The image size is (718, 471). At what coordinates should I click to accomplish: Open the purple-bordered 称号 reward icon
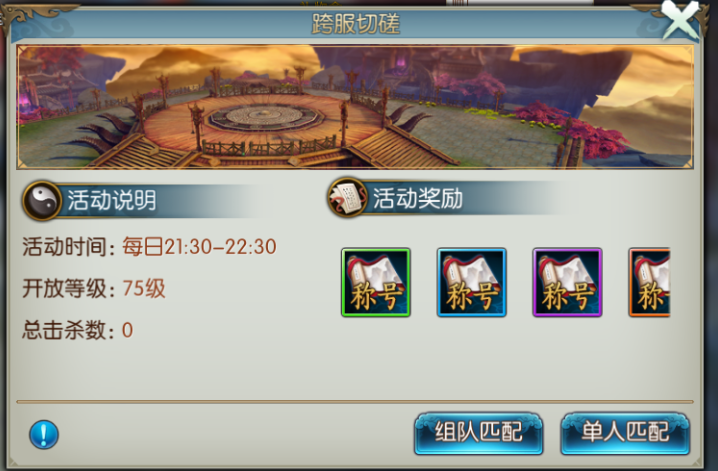coord(567,282)
